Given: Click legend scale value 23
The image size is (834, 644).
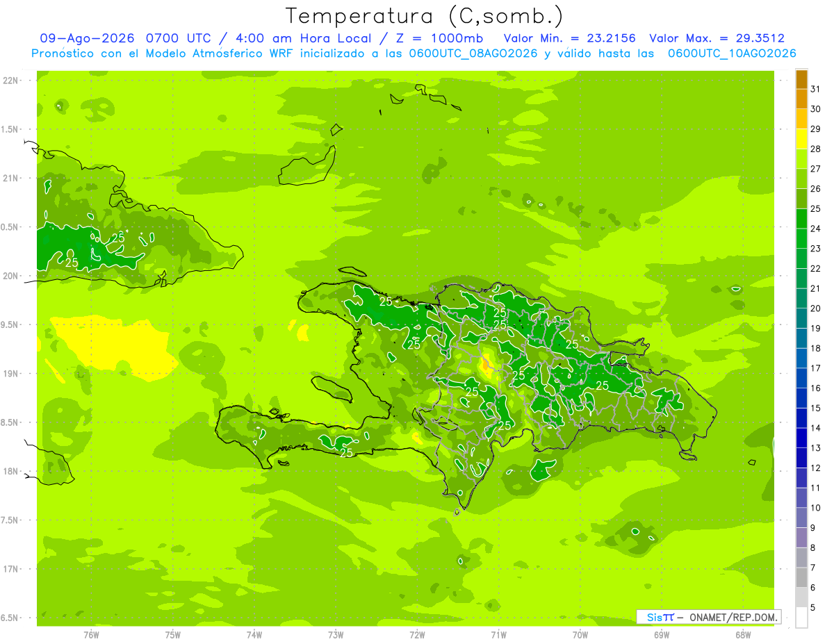Looking at the screenshot, I should tap(816, 249).
